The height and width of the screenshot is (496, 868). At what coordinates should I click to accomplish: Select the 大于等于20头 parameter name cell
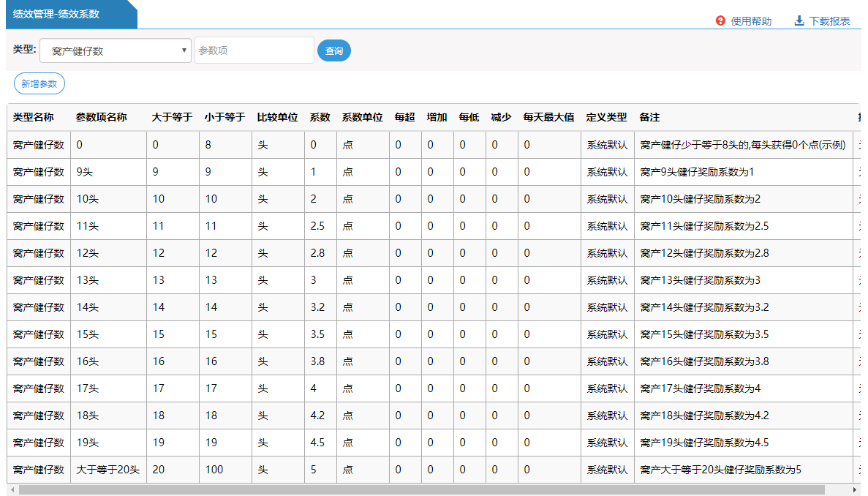(x=107, y=470)
